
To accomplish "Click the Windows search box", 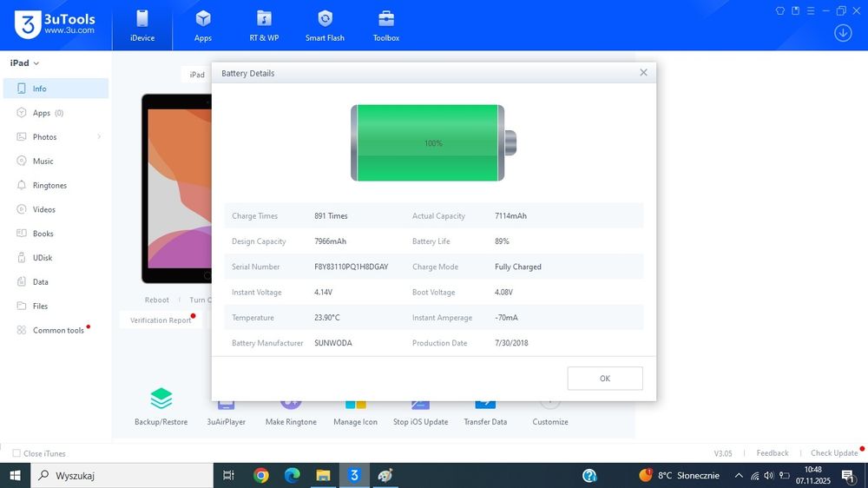I will pyautogui.click(x=122, y=476).
